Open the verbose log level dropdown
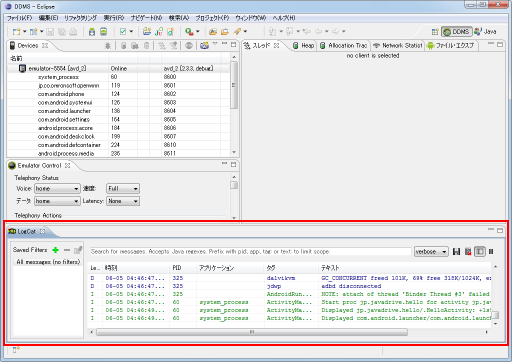512x362 pixels. pyautogui.click(x=431, y=252)
